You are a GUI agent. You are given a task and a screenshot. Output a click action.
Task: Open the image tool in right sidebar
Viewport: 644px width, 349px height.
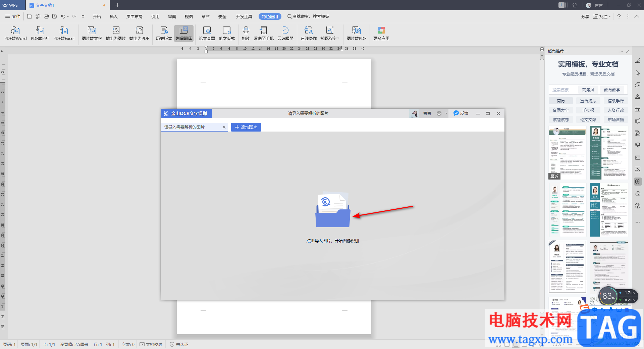click(638, 169)
